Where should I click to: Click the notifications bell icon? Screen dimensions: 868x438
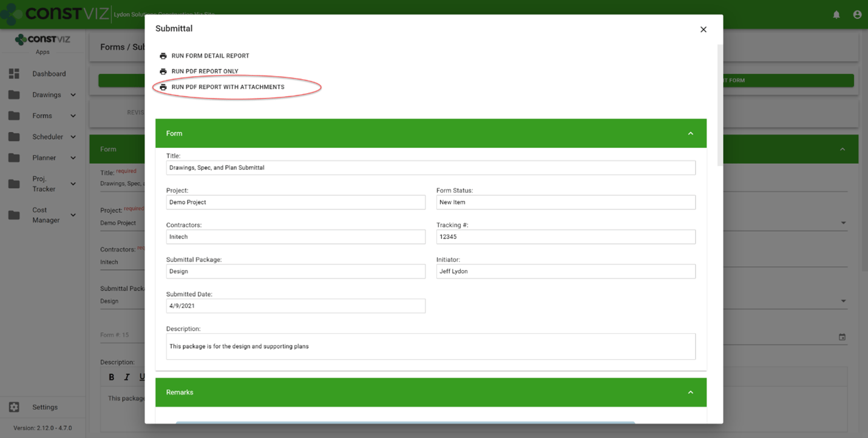pyautogui.click(x=836, y=15)
